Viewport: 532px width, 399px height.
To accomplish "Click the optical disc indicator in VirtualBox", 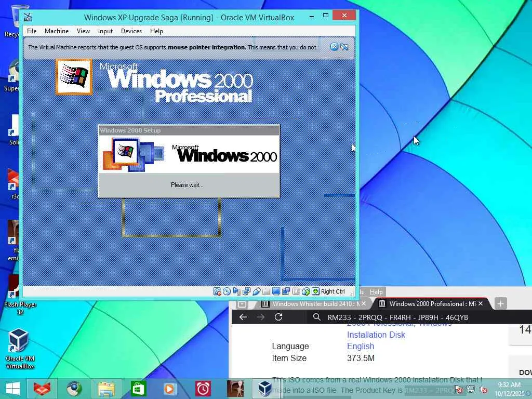I will click(x=227, y=291).
